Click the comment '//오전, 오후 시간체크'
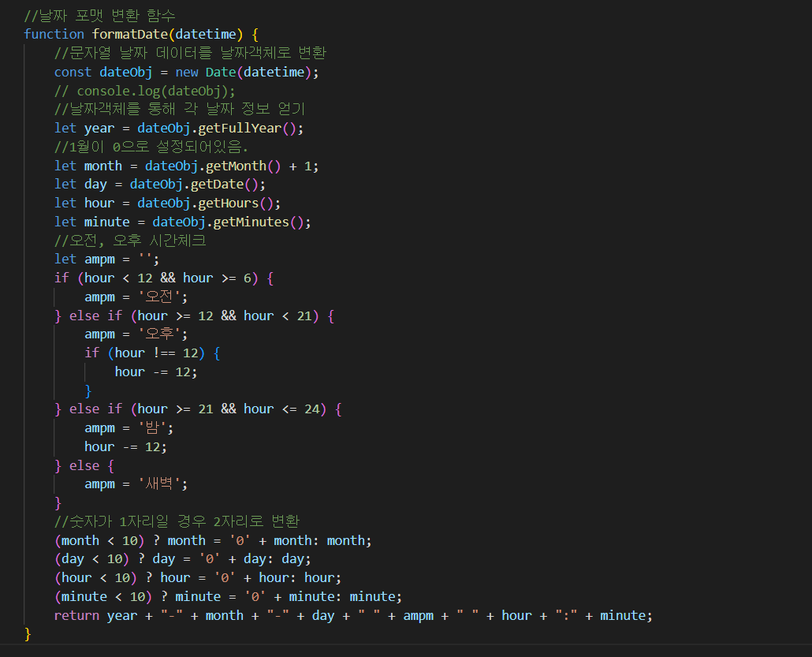812x657 pixels. coord(130,241)
